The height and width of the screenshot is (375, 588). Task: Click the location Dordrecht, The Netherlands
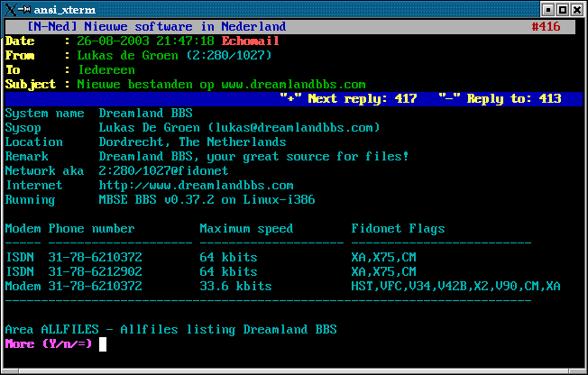192,142
